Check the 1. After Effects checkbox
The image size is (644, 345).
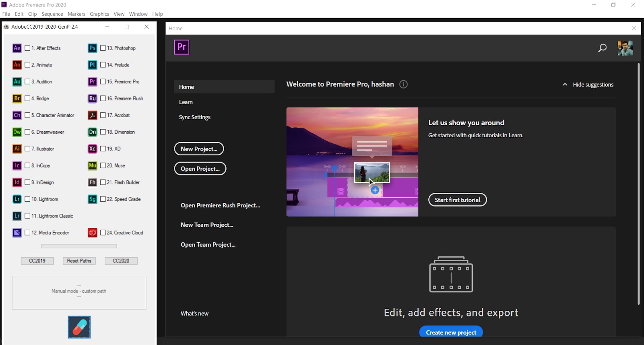pos(27,48)
